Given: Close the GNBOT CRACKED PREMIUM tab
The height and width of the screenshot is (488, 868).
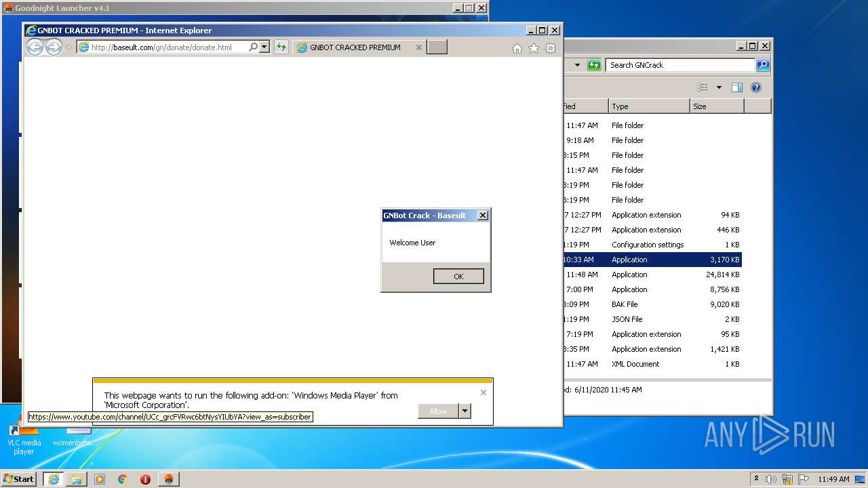Looking at the screenshot, I should click(418, 47).
